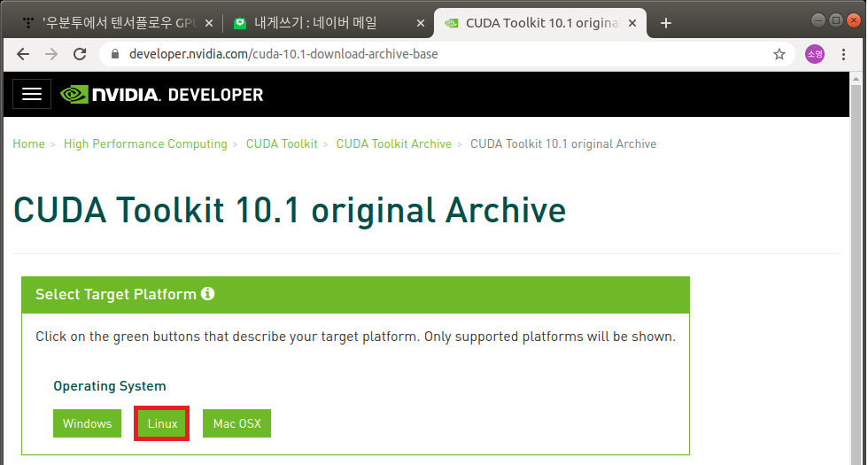This screenshot has width=868, height=465.
Task: Switch to 내게쓰기 네이버 메일 tab
Action: click(x=327, y=23)
